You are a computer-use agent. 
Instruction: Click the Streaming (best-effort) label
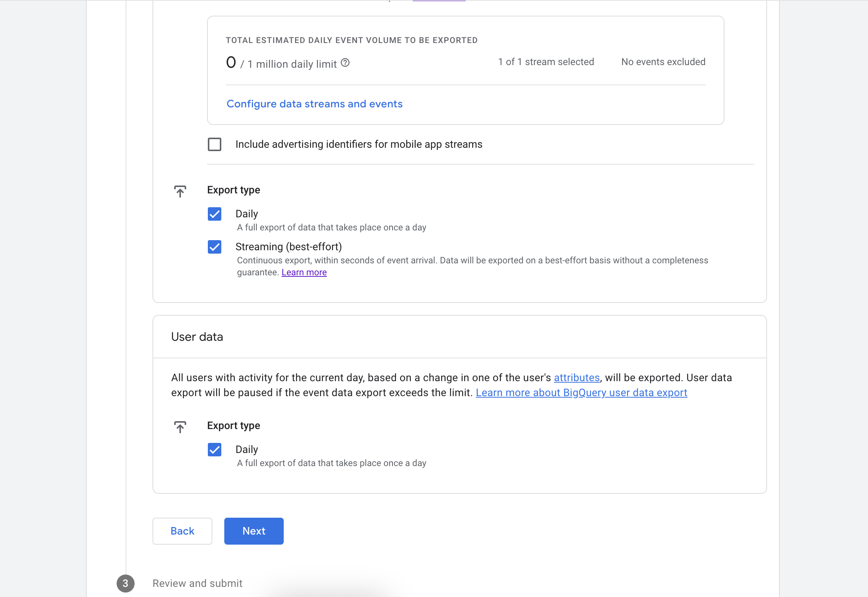coord(289,247)
